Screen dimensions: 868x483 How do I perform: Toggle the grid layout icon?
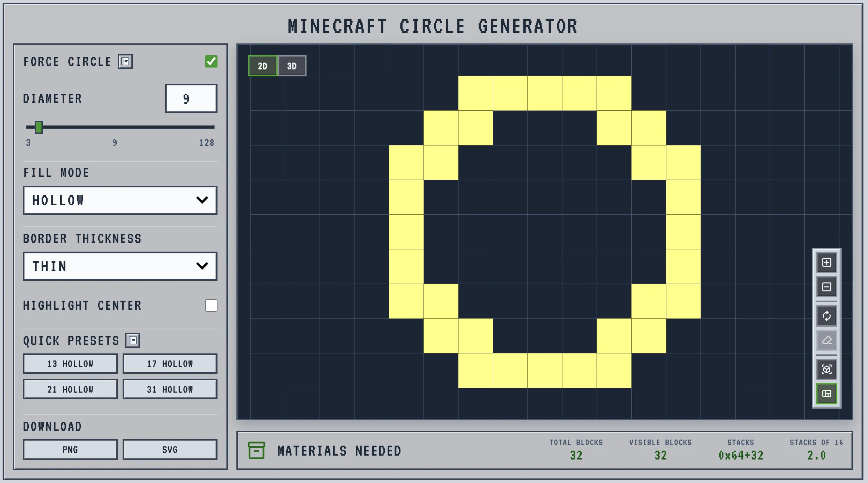(827, 394)
